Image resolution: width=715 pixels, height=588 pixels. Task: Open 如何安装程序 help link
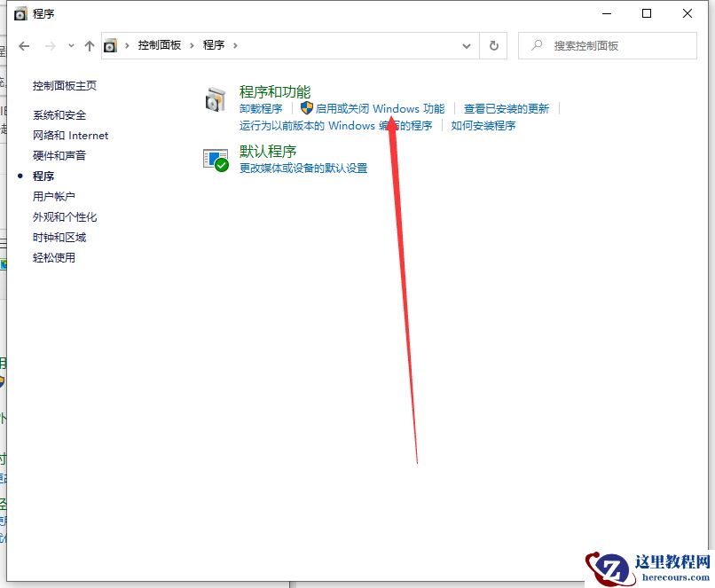(483, 125)
